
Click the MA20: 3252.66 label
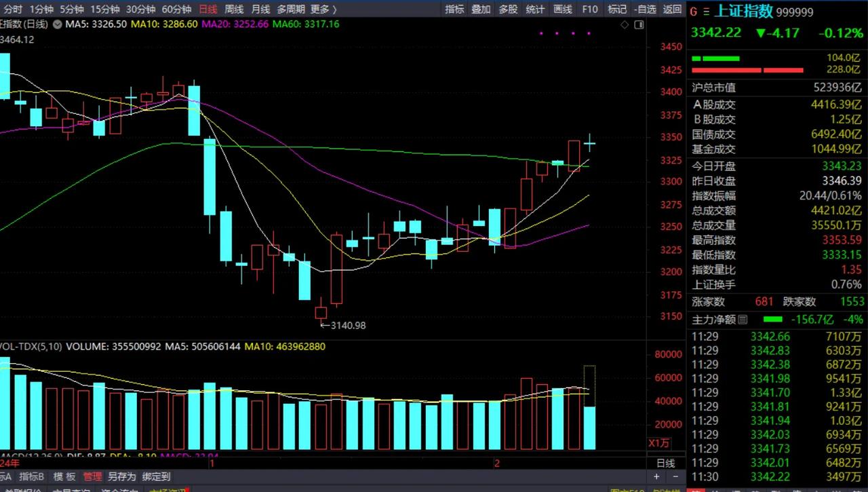(236, 24)
